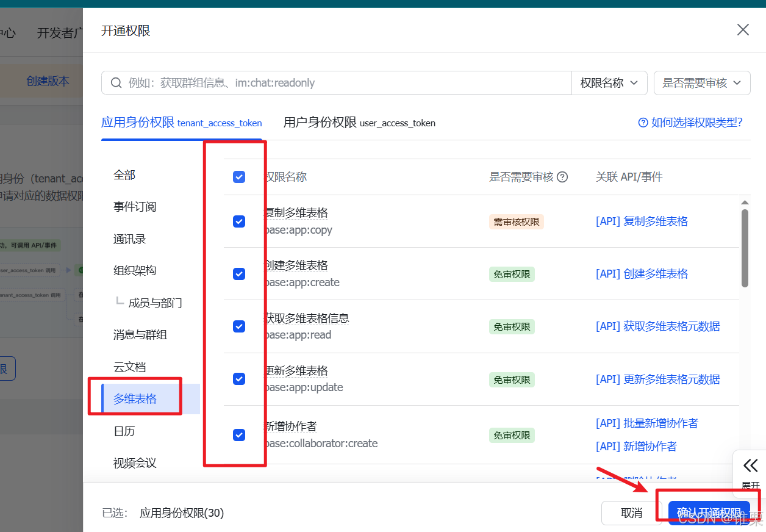Select 全部 category in sidebar
Screen dimensions: 766x532
(x=124, y=175)
